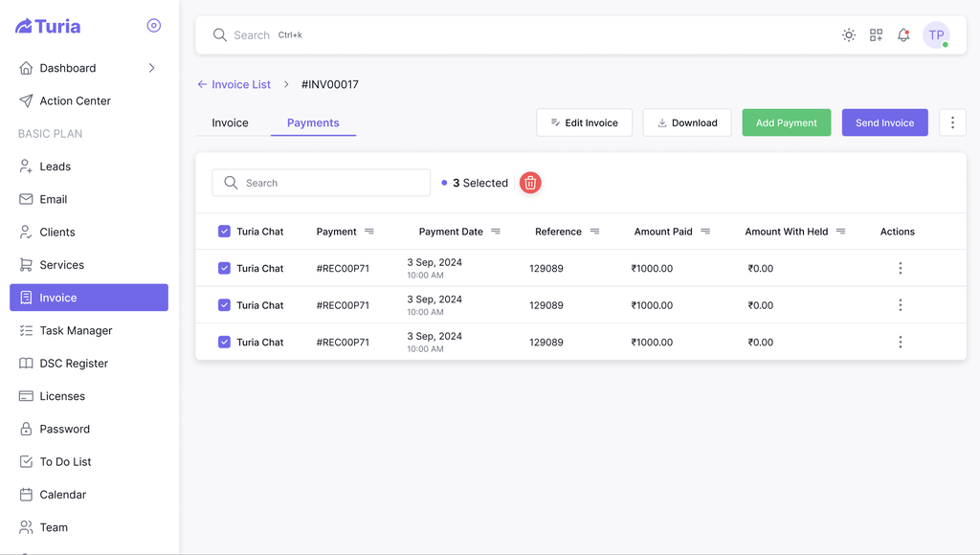
Task: Click the TP profile avatar
Action: 935,34
